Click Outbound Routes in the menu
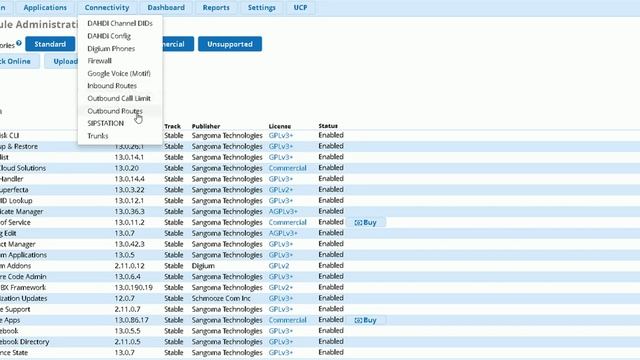Screen dimensions: 640x360 [x=115, y=111]
